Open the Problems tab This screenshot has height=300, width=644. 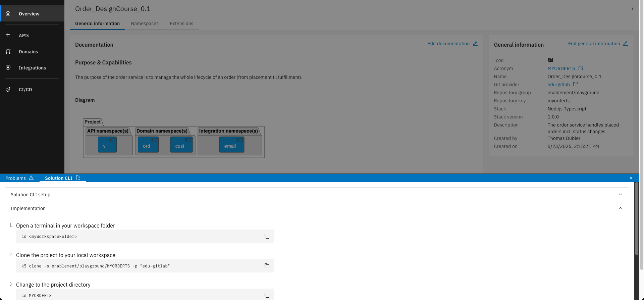[x=19, y=178]
